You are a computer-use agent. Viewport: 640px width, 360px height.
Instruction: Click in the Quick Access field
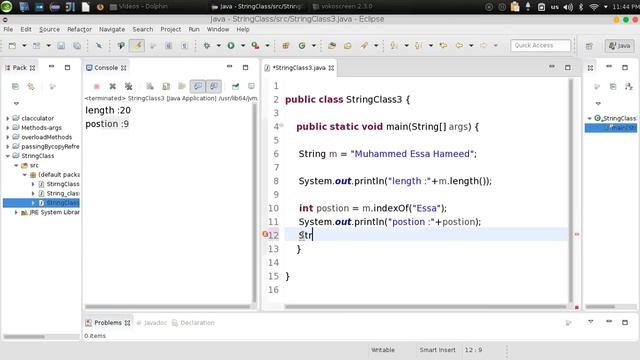(540, 45)
